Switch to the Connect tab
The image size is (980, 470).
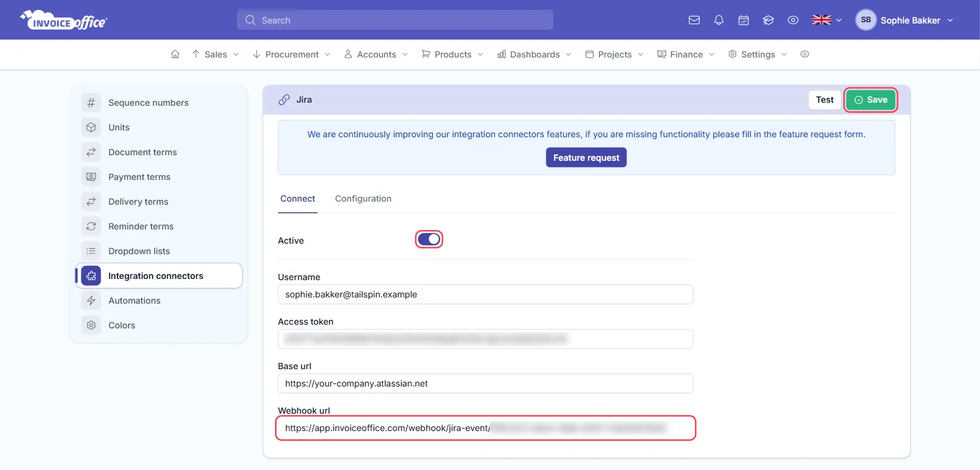(x=297, y=199)
